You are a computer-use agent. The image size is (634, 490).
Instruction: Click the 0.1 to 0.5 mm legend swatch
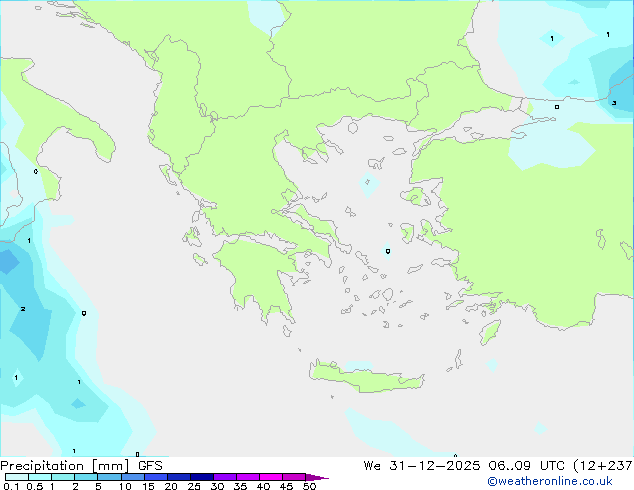click(17, 477)
